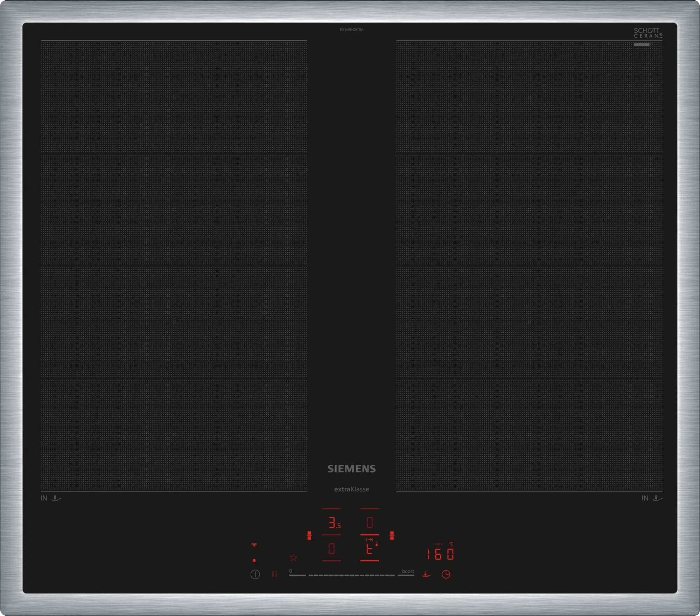Toggle right flexZone link symbol
This screenshot has width=700, height=616.
coord(392,535)
